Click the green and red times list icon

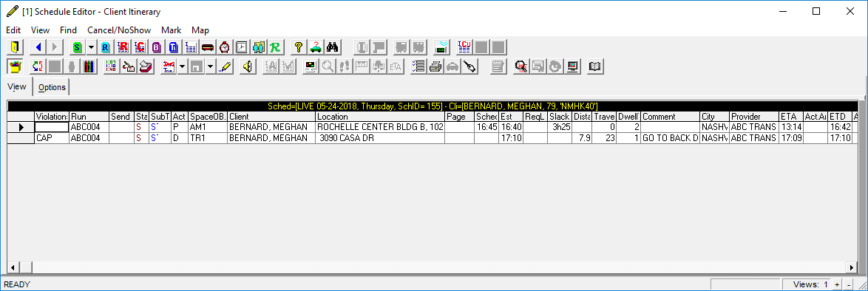pyautogui.click(x=111, y=66)
